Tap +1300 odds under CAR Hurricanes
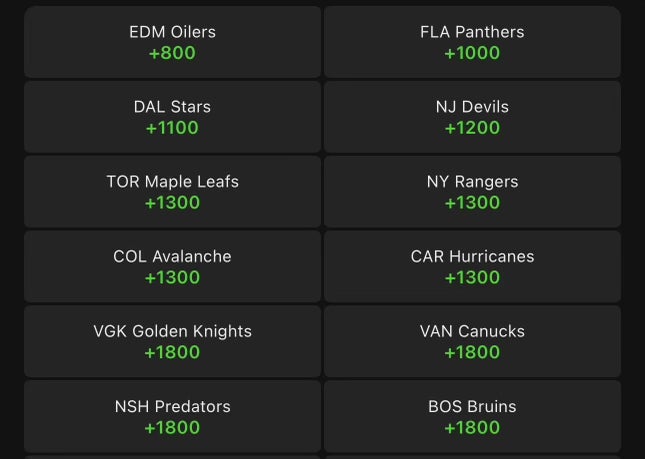Image resolution: width=645 pixels, height=459 pixels. [x=472, y=278]
